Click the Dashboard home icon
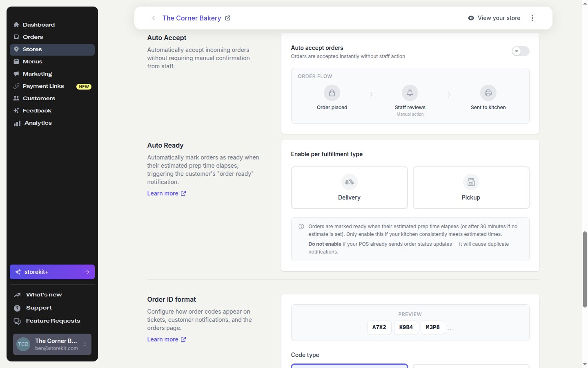Image resolution: width=588 pixels, height=368 pixels. click(16, 25)
